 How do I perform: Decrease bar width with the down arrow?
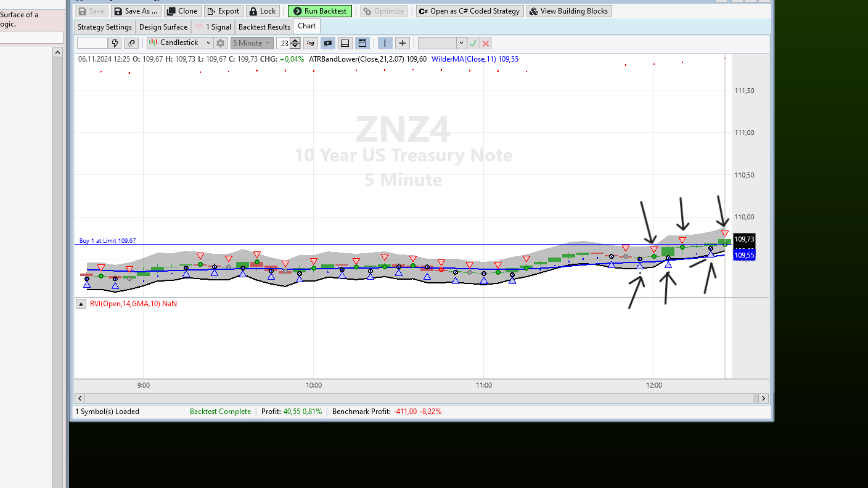tap(295, 46)
